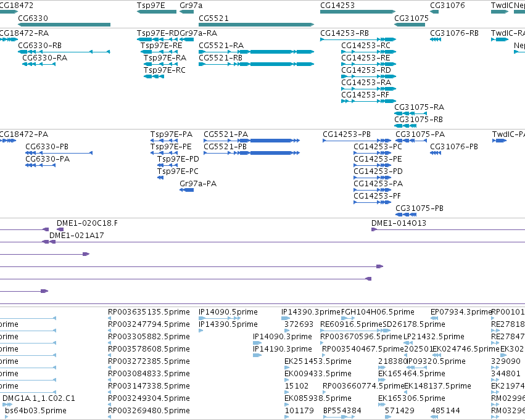
Task: Select the CG31076 gene label
Action: pos(447,6)
